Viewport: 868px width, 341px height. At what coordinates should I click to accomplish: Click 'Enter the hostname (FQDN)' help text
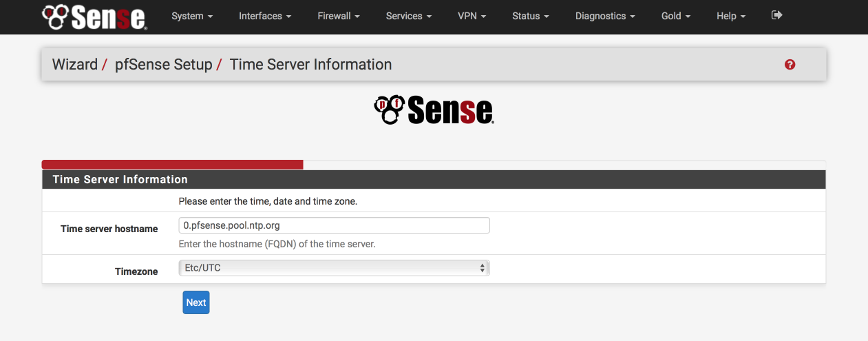click(x=277, y=244)
